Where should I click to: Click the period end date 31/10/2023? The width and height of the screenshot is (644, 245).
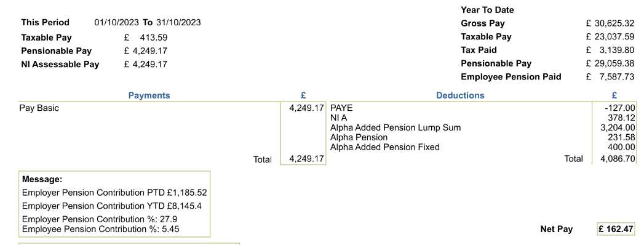tap(178, 22)
